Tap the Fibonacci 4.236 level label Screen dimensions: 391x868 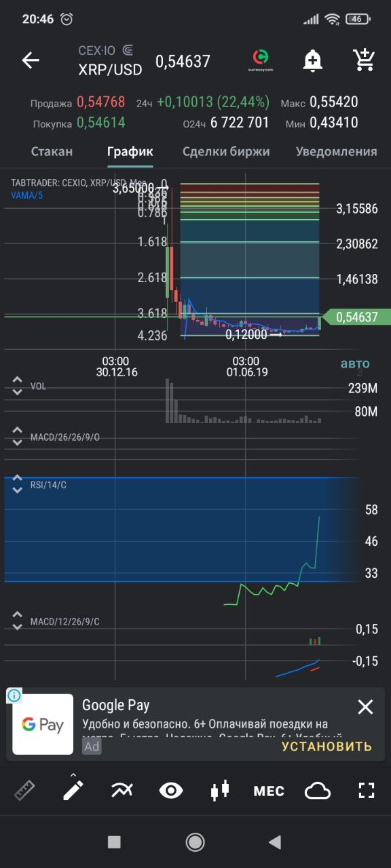click(x=152, y=335)
